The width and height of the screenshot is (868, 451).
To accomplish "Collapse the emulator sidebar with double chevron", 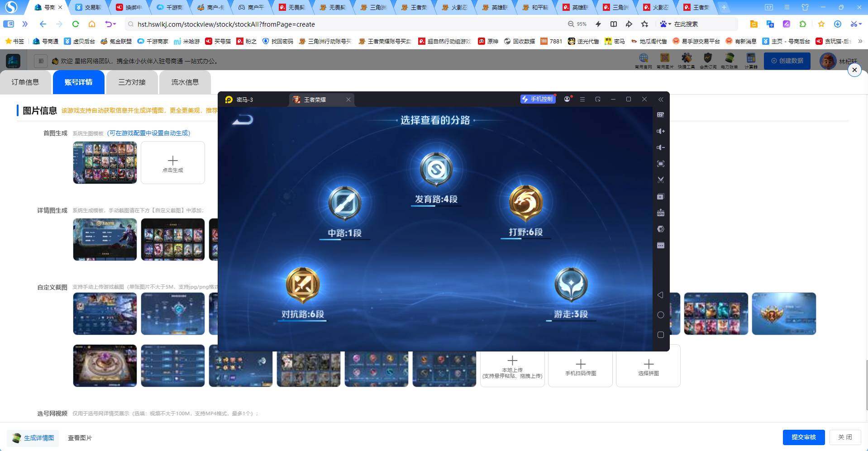I will pyautogui.click(x=661, y=100).
